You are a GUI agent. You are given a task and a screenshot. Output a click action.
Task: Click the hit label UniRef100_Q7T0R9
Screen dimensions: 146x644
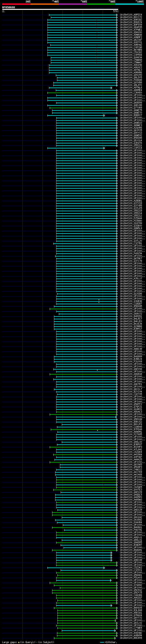click(x=131, y=108)
